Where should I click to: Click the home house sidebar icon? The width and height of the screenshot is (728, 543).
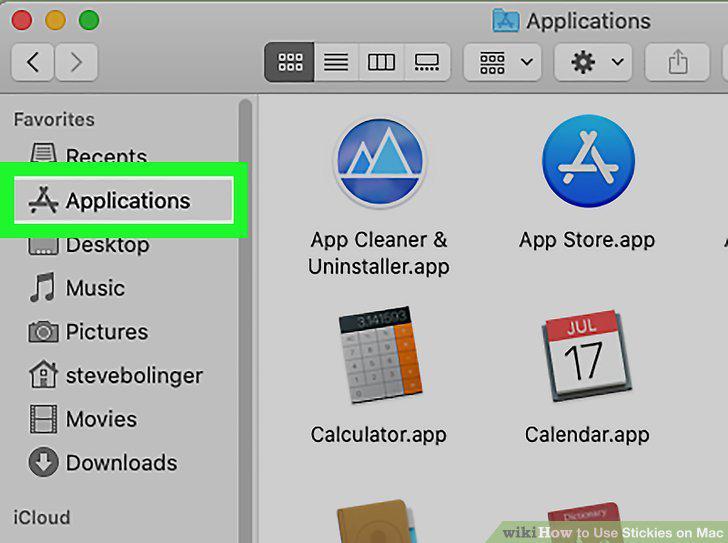pyautogui.click(x=43, y=374)
